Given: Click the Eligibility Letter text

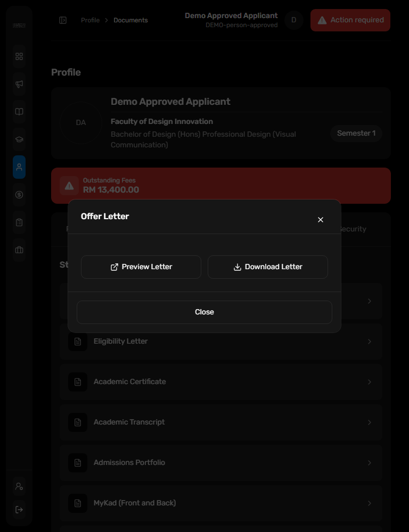Looking at the screenshot, I should [x=120, y=342].
